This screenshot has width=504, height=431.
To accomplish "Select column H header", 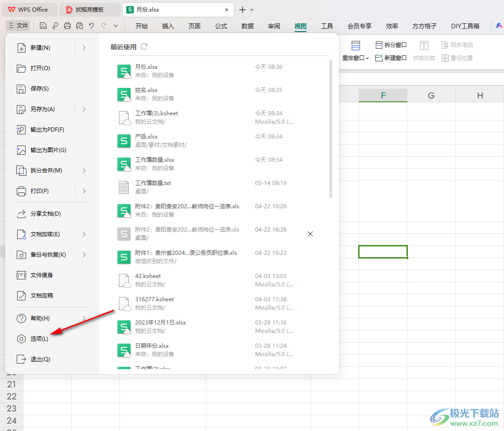I will click(480, 95).
